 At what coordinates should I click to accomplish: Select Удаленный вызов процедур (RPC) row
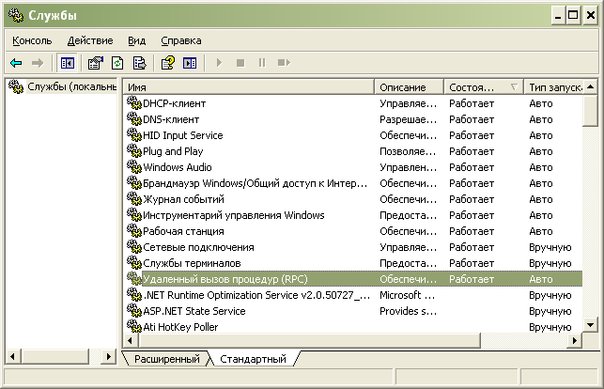click(x=353, y=279)
